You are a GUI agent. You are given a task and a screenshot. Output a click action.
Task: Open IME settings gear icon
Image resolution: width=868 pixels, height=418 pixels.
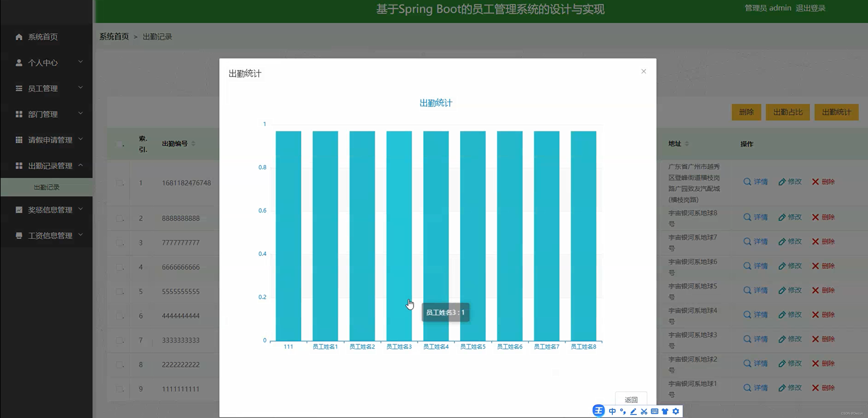(x=676, y=411)
